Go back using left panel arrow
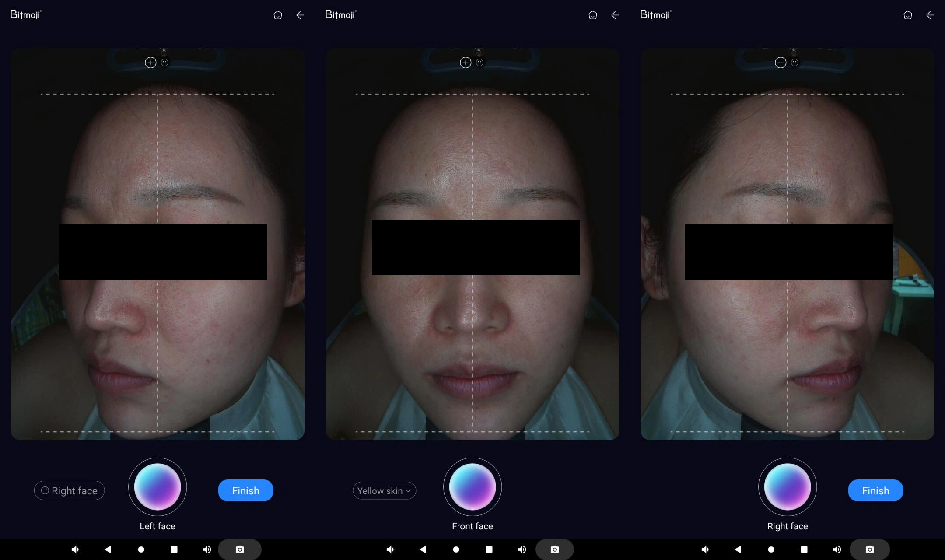Viewport: 945px width, 560px height. click(300, 15)
